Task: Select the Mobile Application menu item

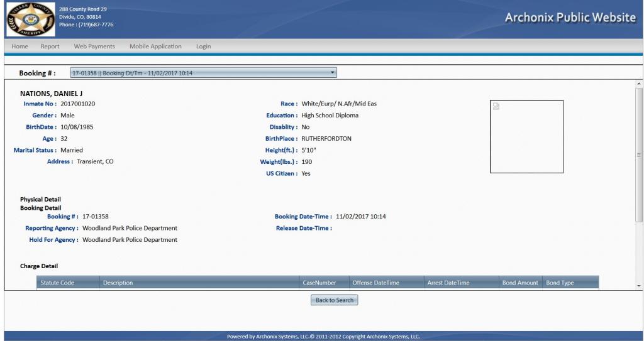Action: point(155,46)
